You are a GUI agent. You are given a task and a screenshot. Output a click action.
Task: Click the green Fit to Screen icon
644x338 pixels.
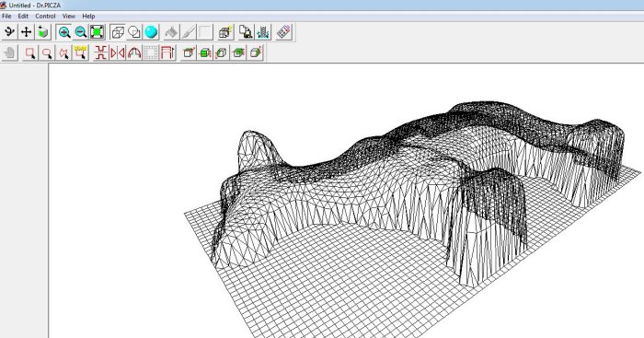97,32
